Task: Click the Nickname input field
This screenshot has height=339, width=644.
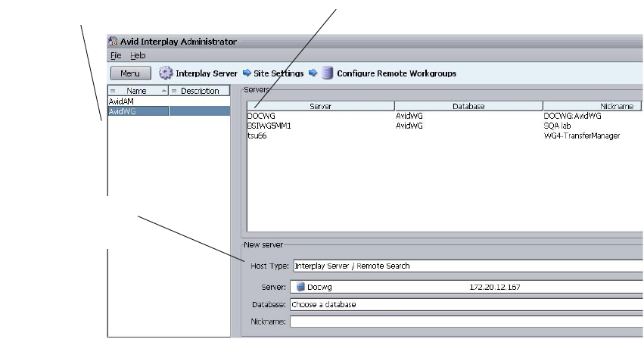Action: pyautogui.click(x=467, y=322)
